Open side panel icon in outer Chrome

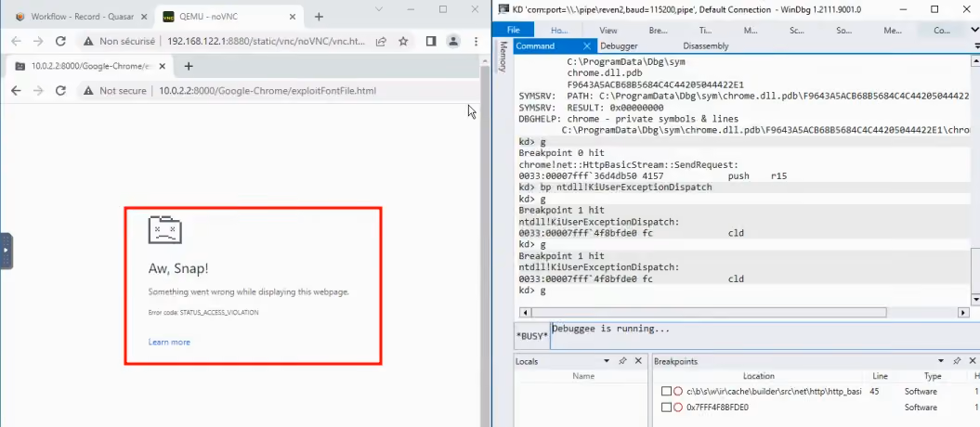(x=431, y=41)
